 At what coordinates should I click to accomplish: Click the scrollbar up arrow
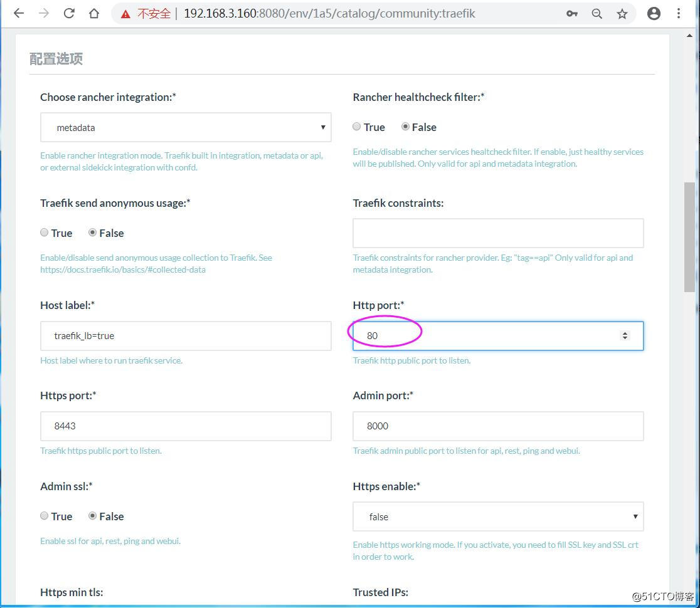690,36
